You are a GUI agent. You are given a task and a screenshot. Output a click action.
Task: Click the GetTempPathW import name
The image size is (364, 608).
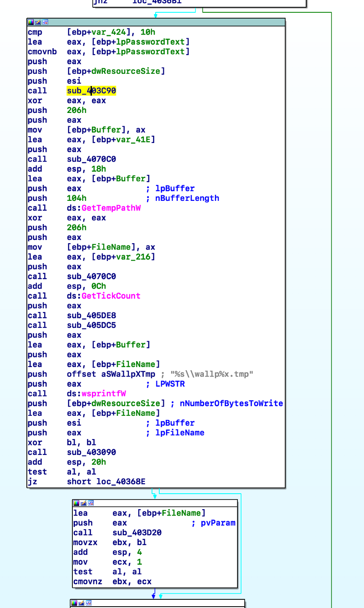click(x=110, y=208)
